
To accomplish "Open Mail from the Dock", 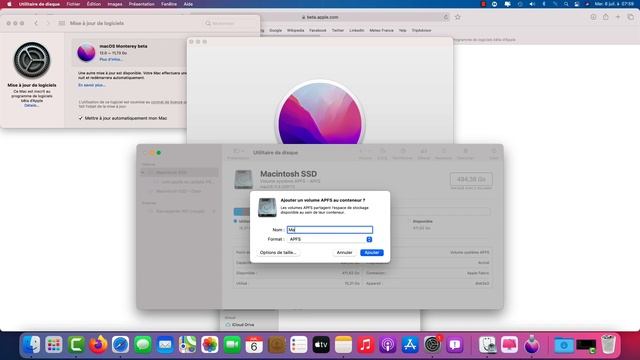I will pos(165,345).
